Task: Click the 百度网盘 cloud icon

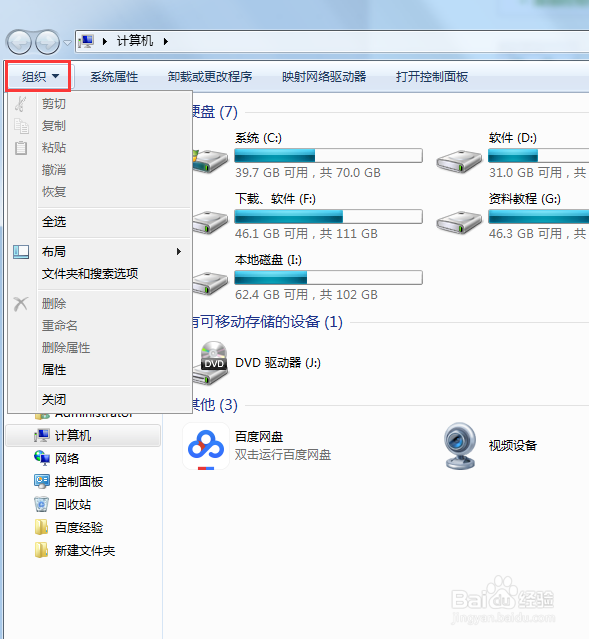Action: pyautogui.click(x=206, y=446)
